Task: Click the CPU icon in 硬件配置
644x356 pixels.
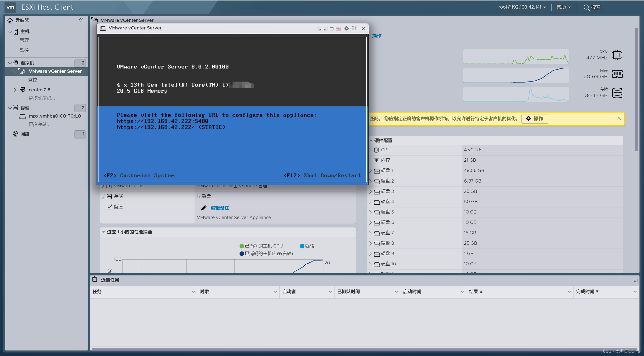Action: [376, 150]
